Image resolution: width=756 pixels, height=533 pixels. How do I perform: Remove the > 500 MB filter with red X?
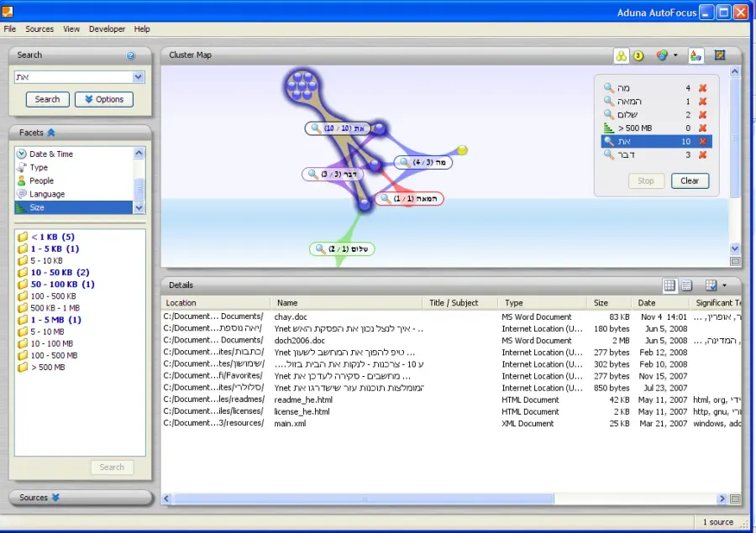coord(702,128)
